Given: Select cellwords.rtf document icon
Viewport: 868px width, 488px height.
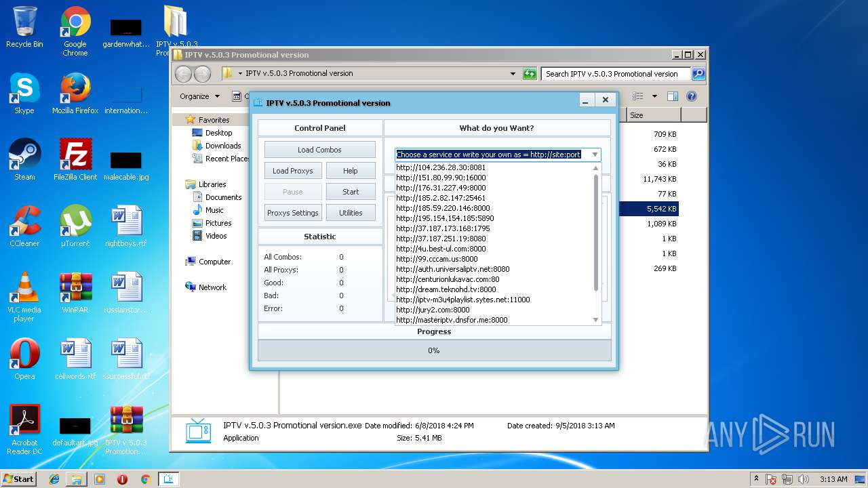Looking at the screenshot, I should (75, 359).
